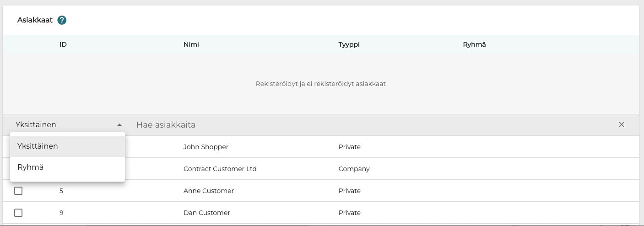This screenshot has height=226, width=644.
Task: Click the Ryhmä column header
Action: pos(474,45)
